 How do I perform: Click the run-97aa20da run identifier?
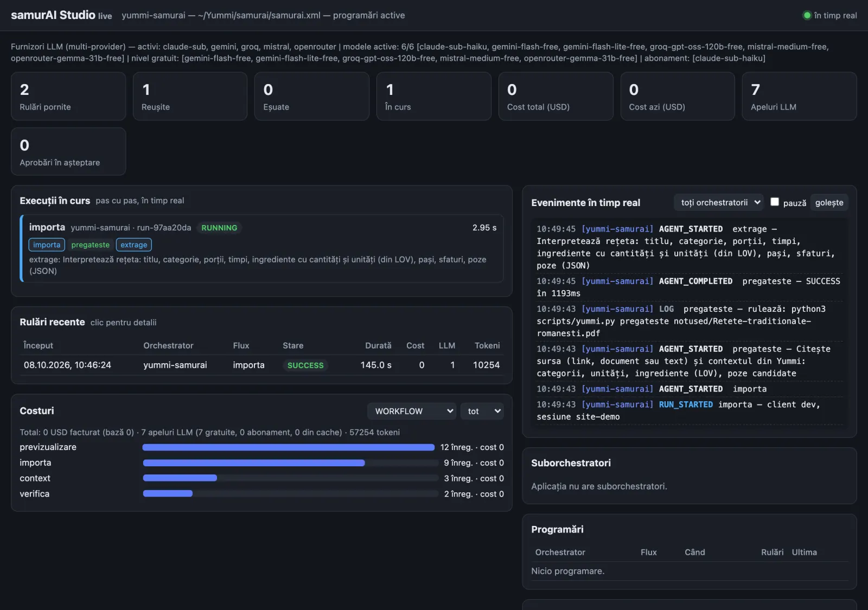(164, 228)
